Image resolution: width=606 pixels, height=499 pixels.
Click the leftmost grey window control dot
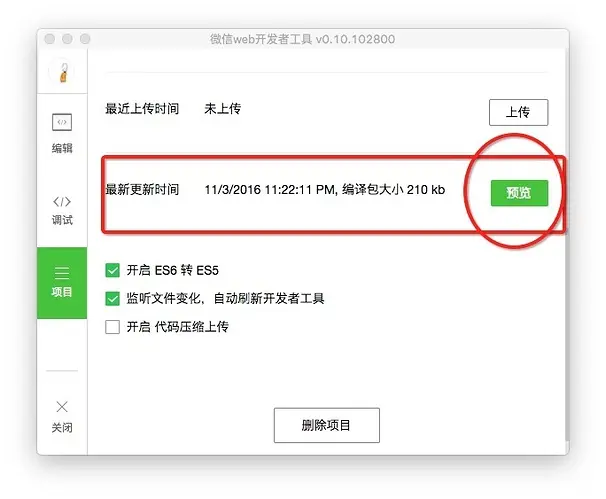49,39
